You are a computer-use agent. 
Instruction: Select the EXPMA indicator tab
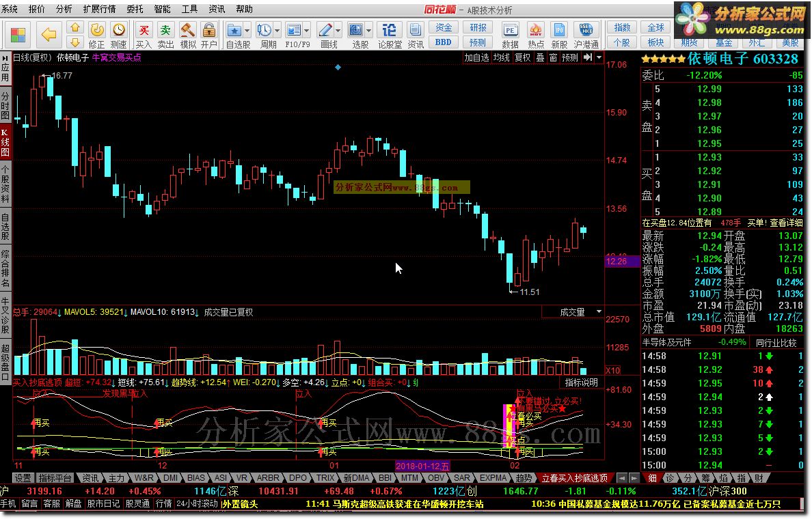(493, 478)
